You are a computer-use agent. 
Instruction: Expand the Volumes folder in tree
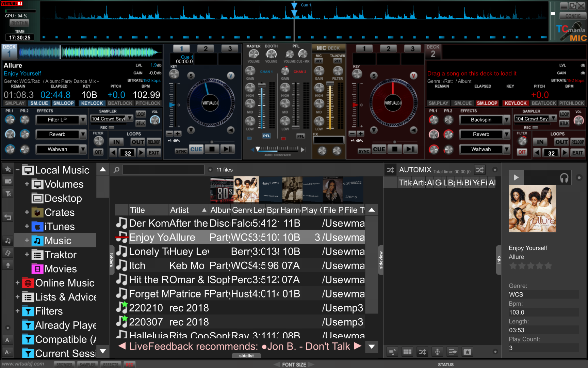coord(27,184)
